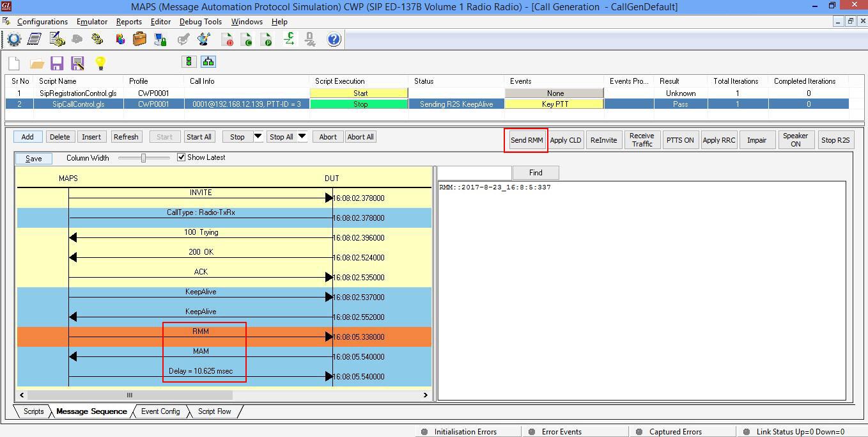
Task: Click the greyed-out checkmark toolbar icon
Action: [x=183, y=40]
